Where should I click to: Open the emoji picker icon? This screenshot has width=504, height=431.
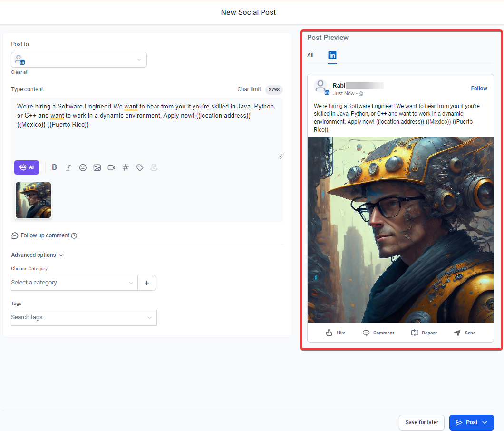click(x=83, y=167)
